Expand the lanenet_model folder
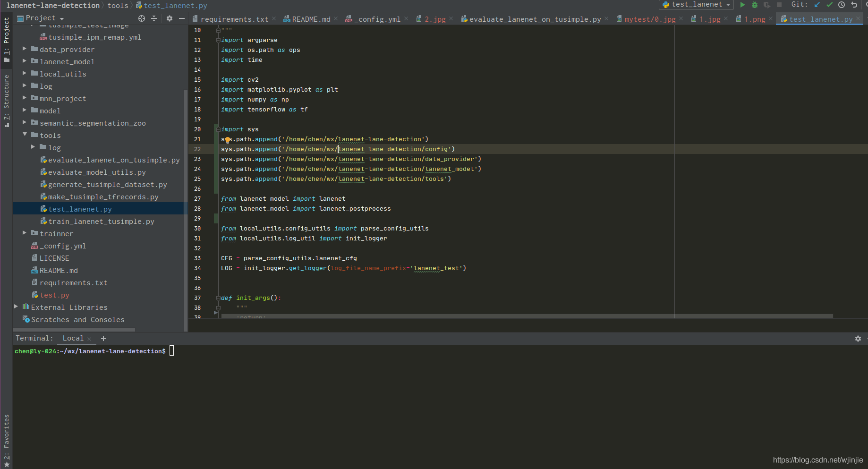 tap(25, 61)
